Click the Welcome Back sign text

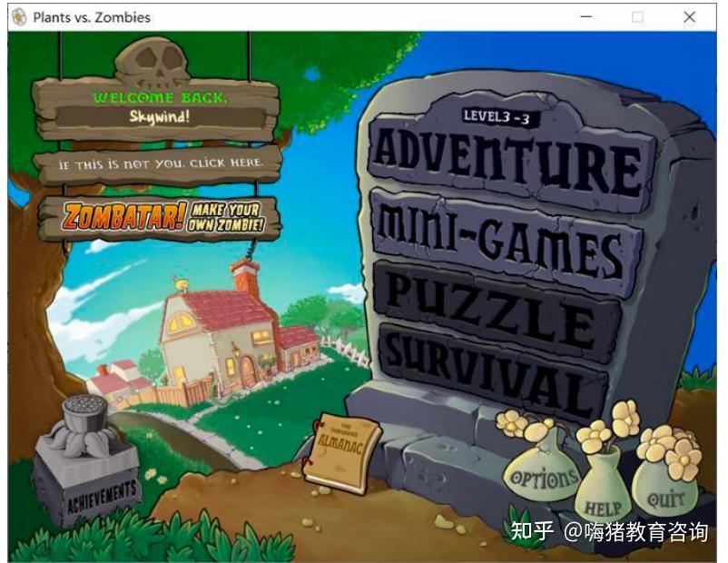tap(160, 97)
